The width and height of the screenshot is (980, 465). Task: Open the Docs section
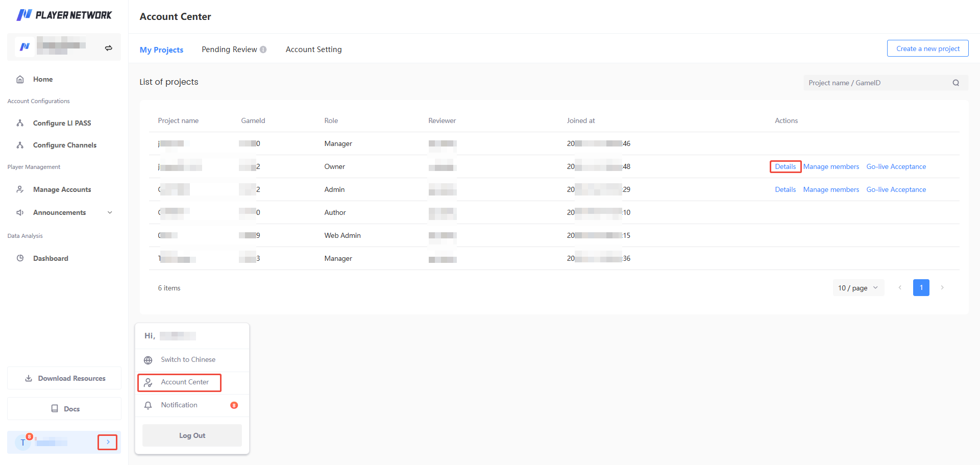64,408
